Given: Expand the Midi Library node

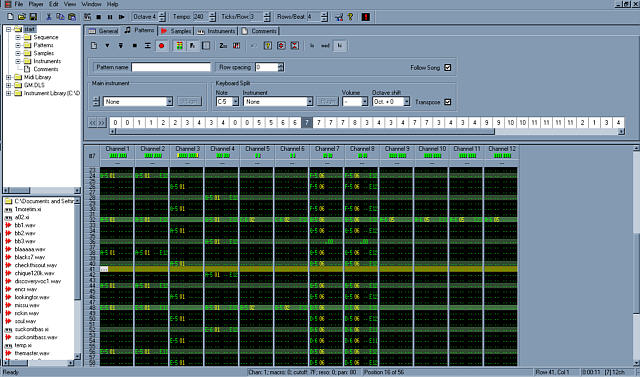Looking at the screenshot, I should coord(8,77).
